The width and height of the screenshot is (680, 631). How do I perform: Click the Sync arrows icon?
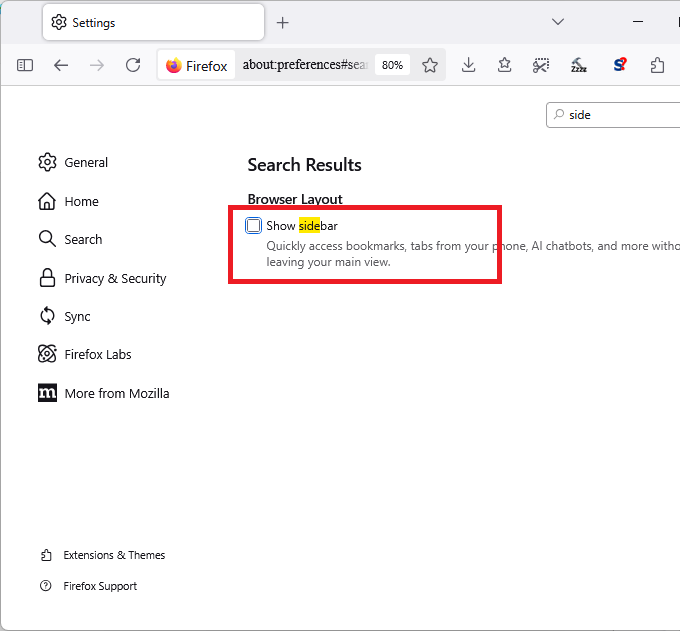(x=47, y=316)
